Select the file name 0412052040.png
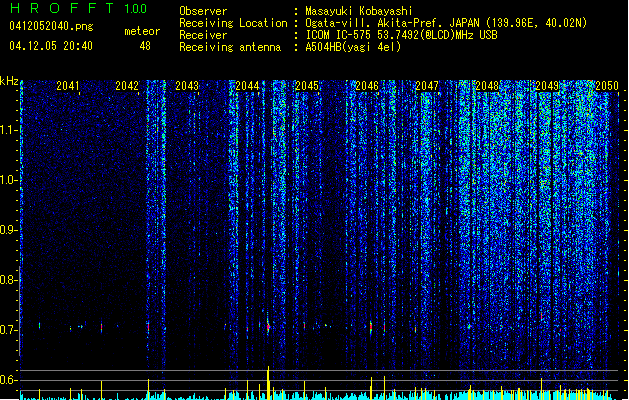Image resolution: width=629 pixels, height=400 pixels. click(51, 26)
